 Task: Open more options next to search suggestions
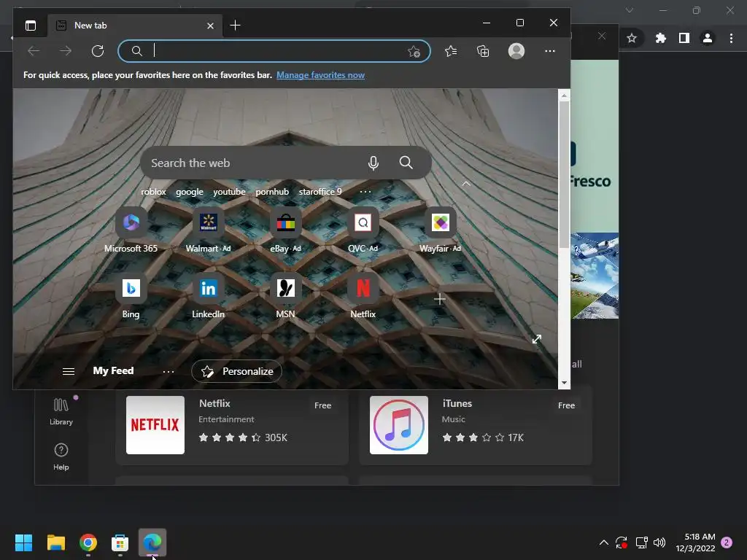point(365,192)
